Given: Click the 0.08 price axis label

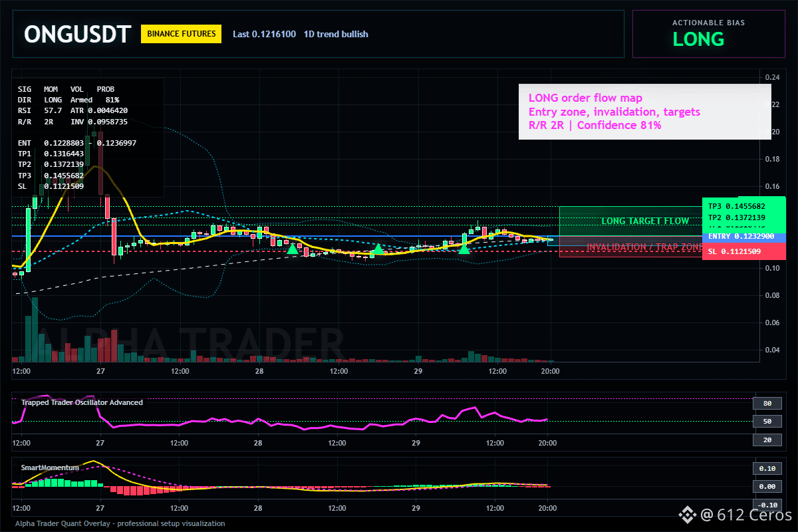Looking at the screenshot, I should [772, 295].
